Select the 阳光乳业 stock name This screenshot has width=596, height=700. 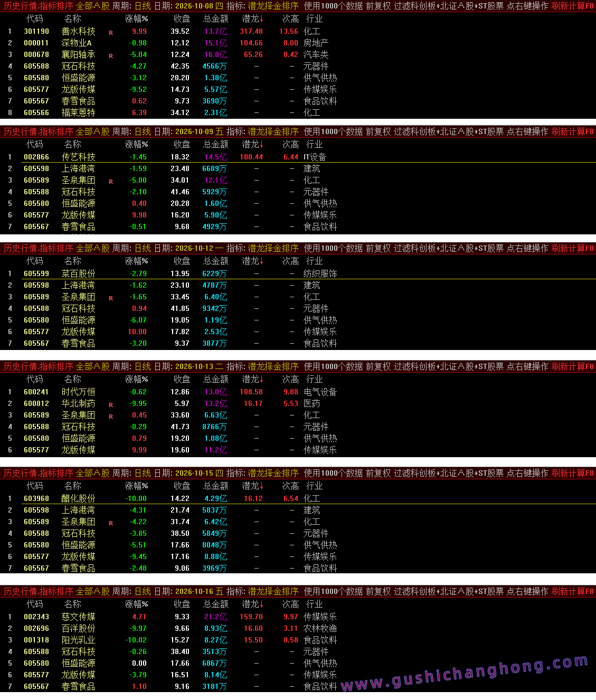coord(79,640)
